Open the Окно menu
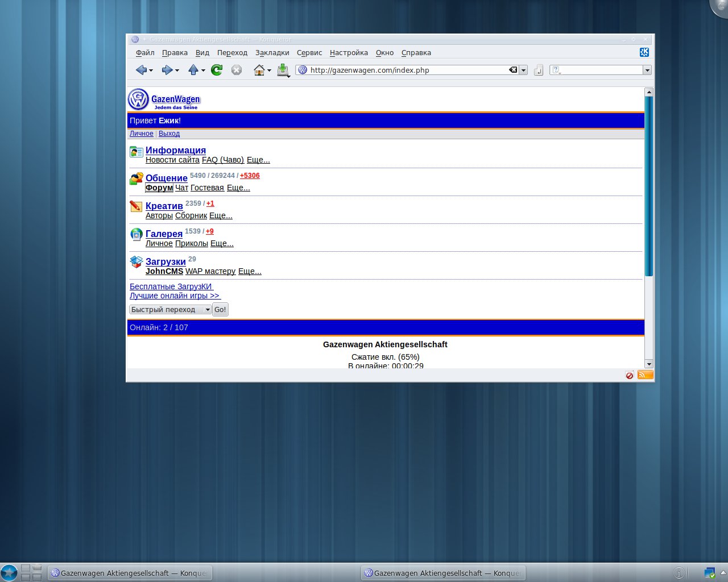Screen dimensions: 728x582 [x=384, y=52]
